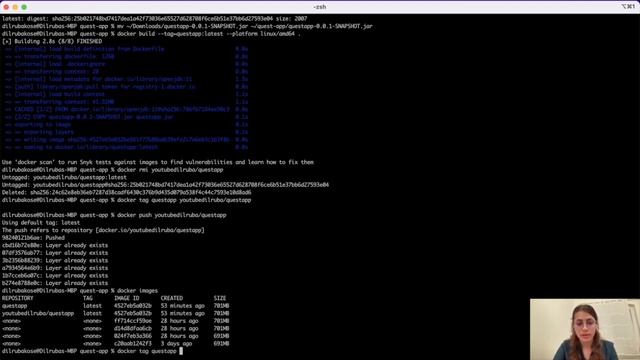Click the webcam video thumbnail of the presenter

pyautogui.click(x=585, y=329)
